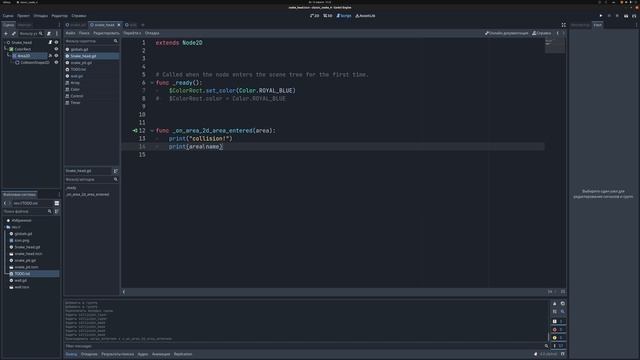Collapse Snake_head tree node
The width and height of the screenshot is (640, 360).
(x=4, y=42)
